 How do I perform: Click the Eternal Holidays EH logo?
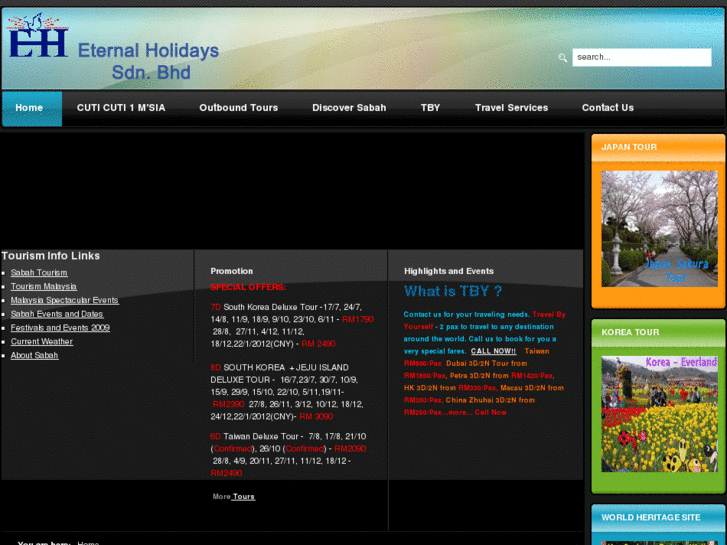(x=38, y=36)
